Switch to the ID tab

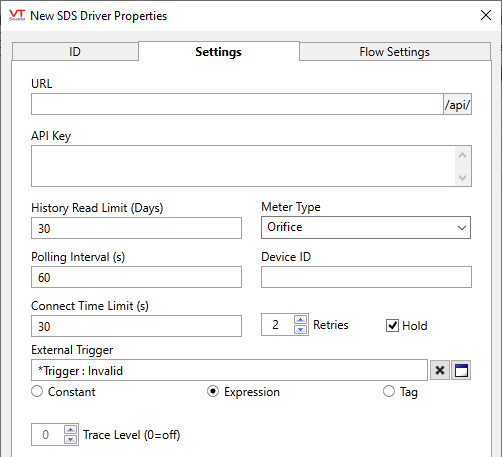point(75,52)
